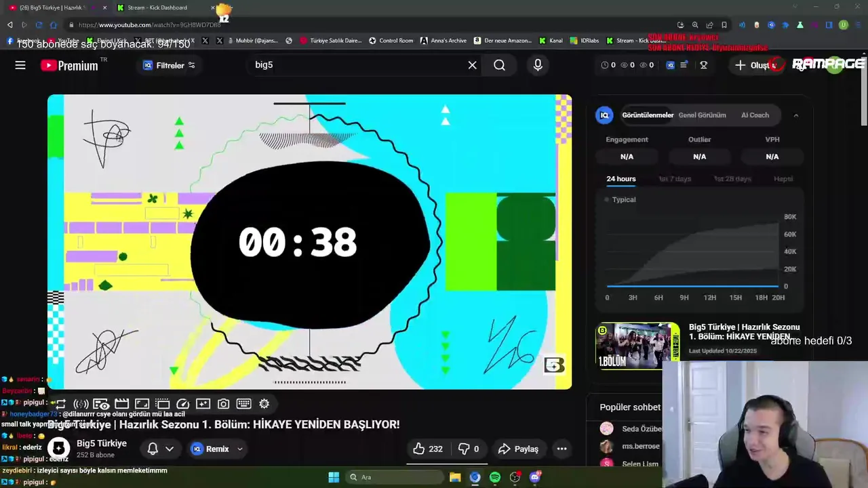Open the playback speed gauge icon
Viewport: 868px width, 488px height.
[182, 404]
